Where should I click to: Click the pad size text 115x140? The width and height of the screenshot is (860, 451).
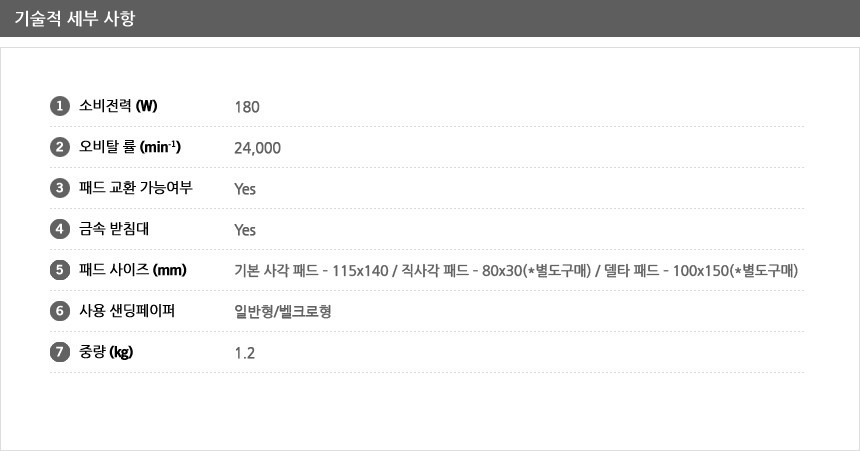360,270
